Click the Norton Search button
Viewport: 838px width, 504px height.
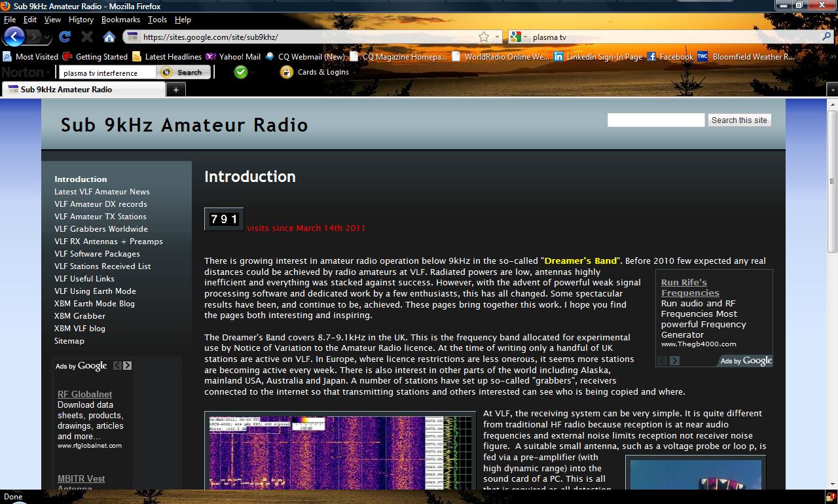point(183,72)
